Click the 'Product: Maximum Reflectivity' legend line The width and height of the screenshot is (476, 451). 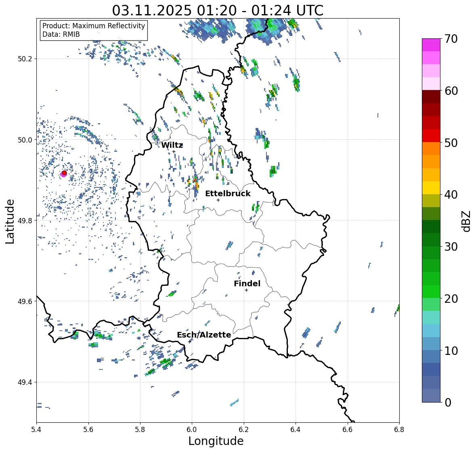pos(94,26)
